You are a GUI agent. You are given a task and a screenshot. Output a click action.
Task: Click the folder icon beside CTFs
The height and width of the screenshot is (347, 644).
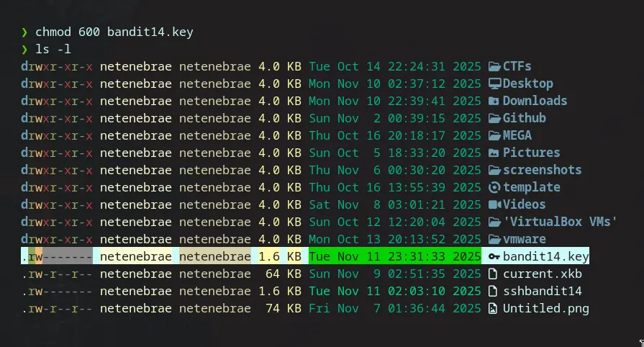(x=494, y=66)
